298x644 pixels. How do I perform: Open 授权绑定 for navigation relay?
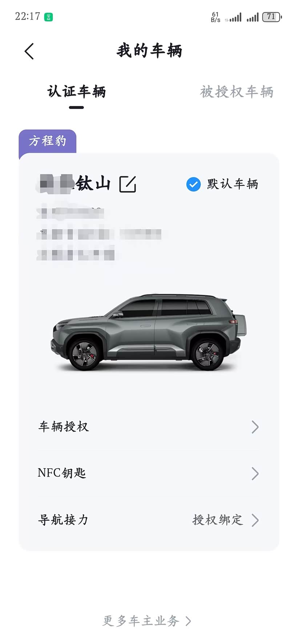coord(217,520)
